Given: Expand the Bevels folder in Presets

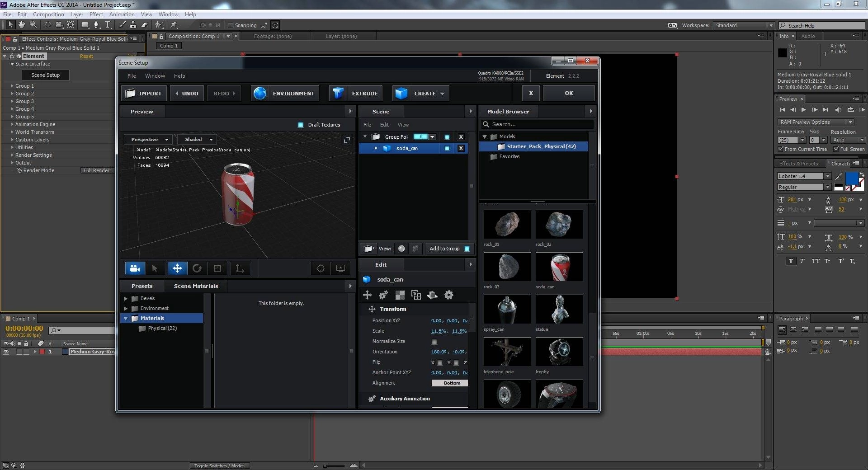Looking at the screenshot, I should click(126, 298).
